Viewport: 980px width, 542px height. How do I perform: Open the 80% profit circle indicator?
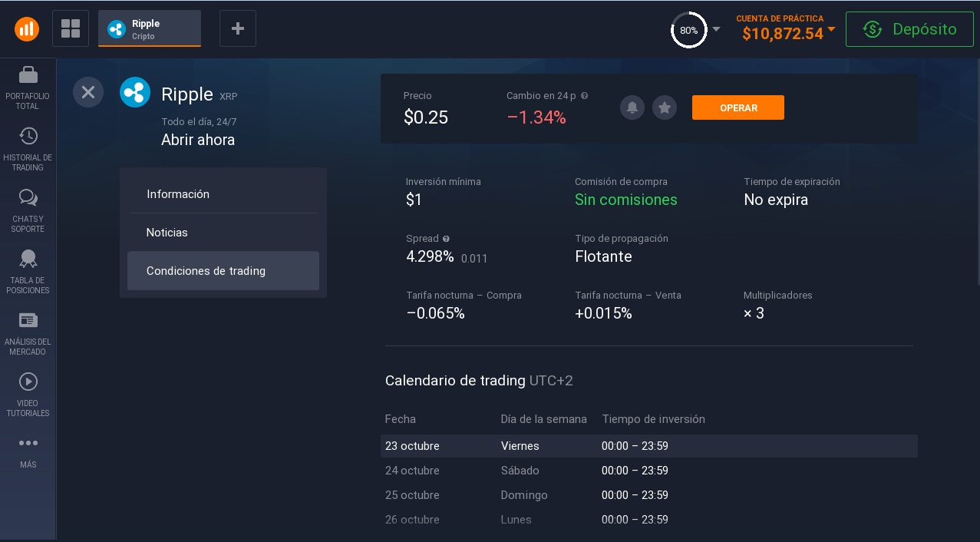pyautogui.click(x=688, y=30)
